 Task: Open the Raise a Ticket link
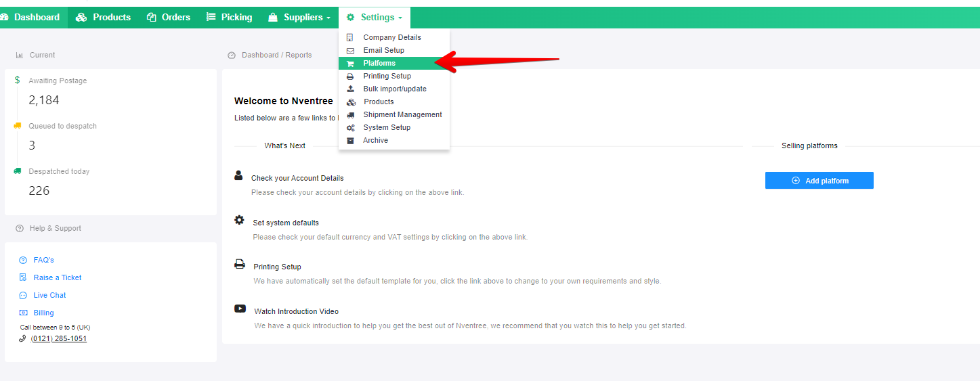(x=58, y=277)
